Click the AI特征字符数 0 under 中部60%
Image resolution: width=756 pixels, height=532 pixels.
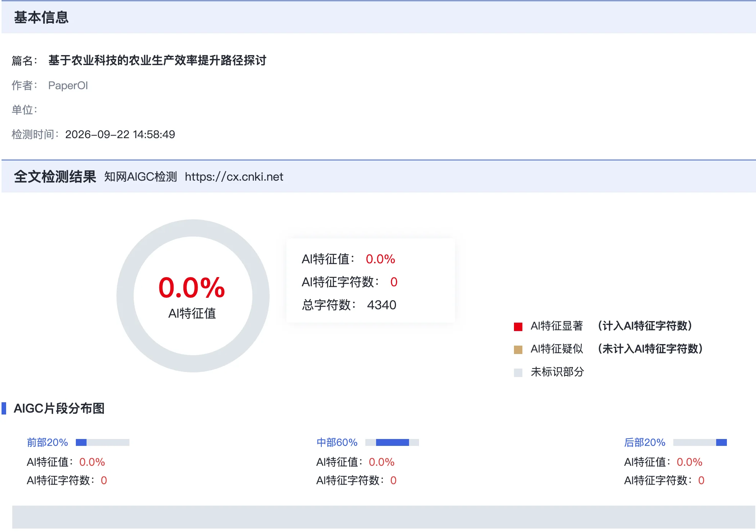pyautogui.click(x=393, y=480)
